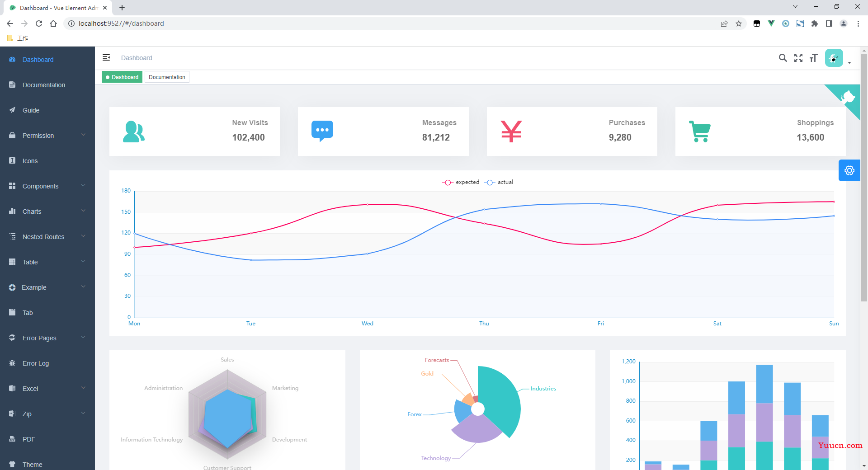Click the Error Log bug icon
868x470 pixels.
(x=12, y=363)
